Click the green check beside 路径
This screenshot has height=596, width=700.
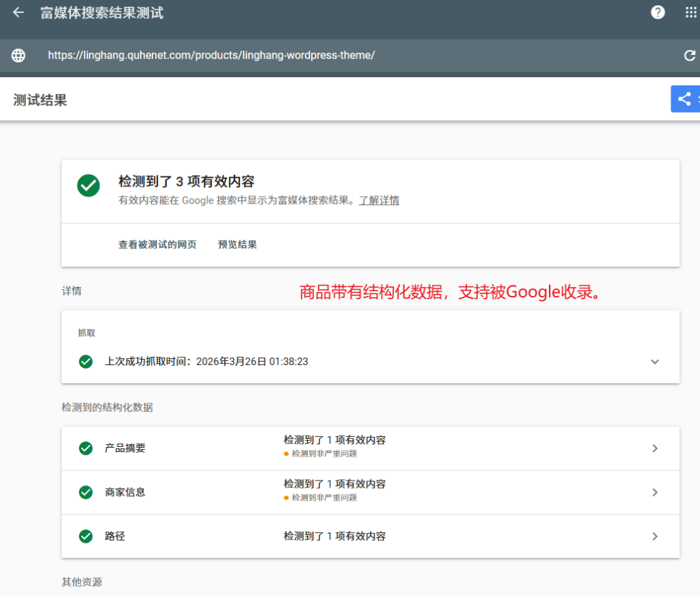(85, 537)
